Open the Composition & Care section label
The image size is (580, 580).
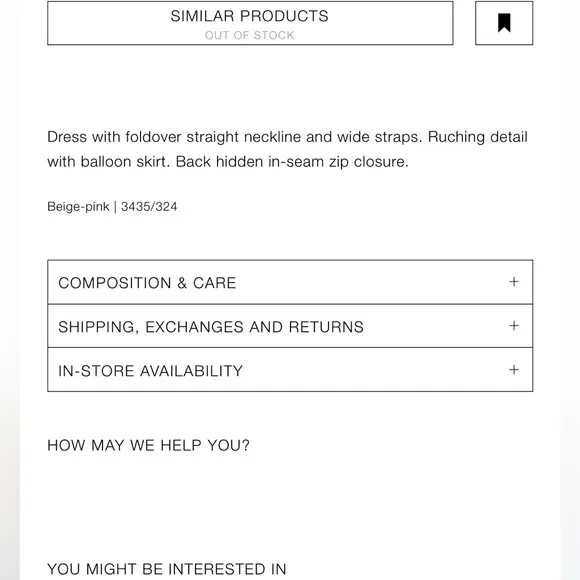[147, 283]
